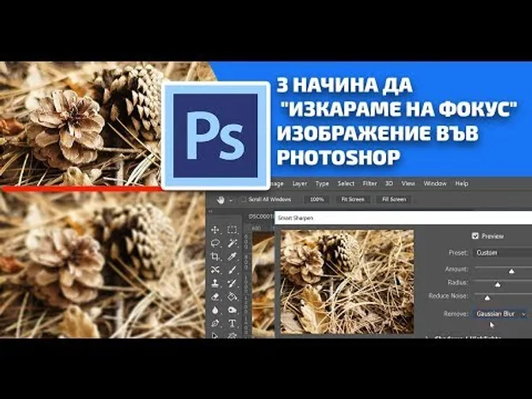
Task: Click the Fill Screen button
Action: (394, 199)
